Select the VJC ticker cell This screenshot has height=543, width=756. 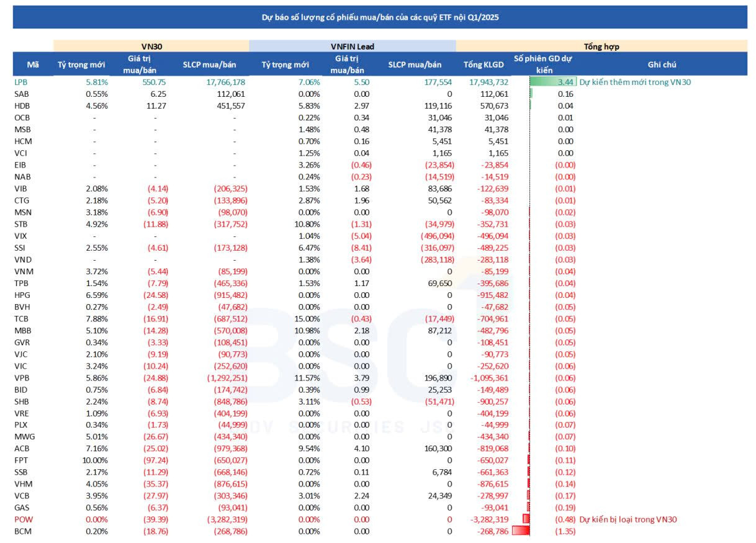pyautogui.click(x=20, y=354)
